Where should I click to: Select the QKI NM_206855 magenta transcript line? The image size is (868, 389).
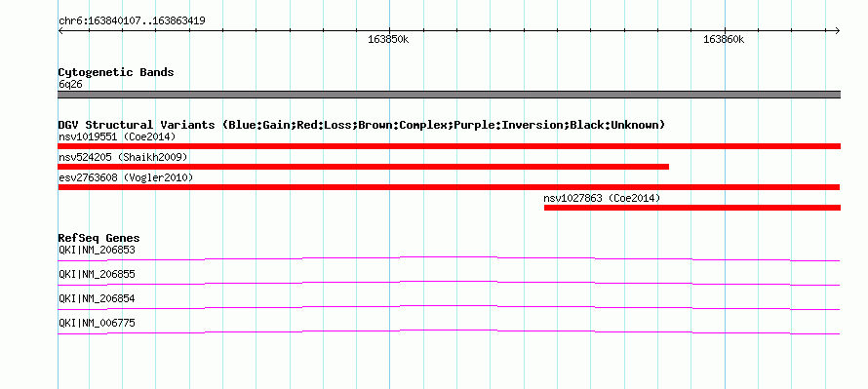pos(449,283)
